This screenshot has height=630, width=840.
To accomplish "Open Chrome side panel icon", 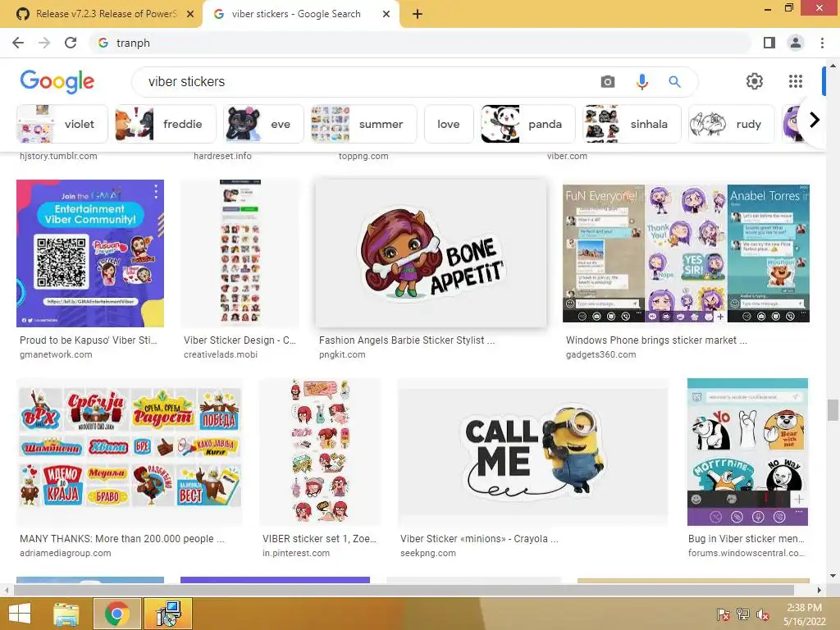I will tap(769, 43).
